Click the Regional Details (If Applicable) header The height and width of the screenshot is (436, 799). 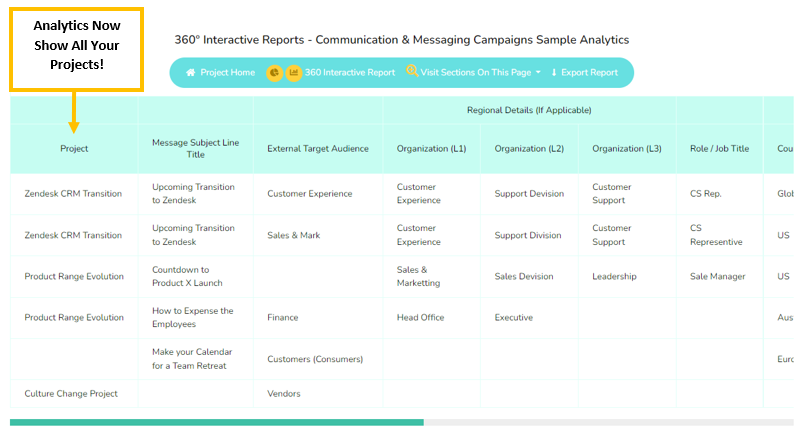[529, 110]
